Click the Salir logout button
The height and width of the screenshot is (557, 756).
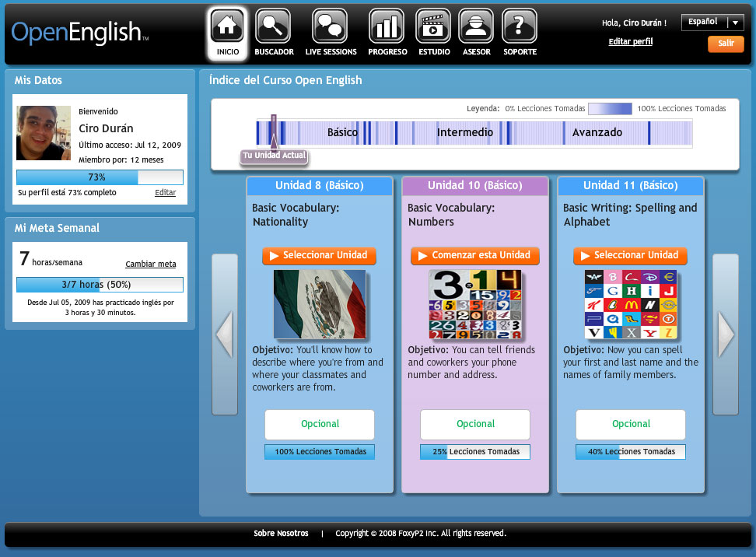tap(726, 44)
